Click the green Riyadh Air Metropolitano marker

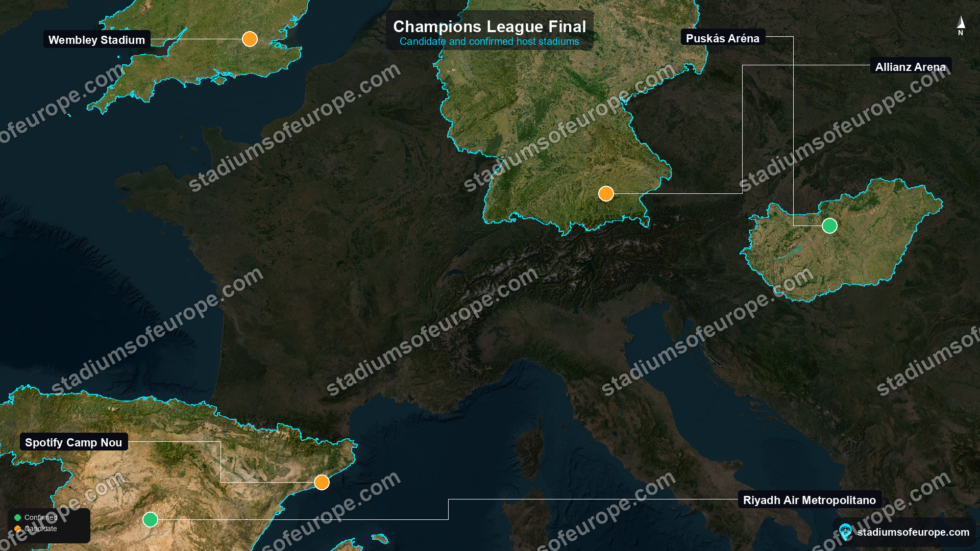[x=150, y=519]
